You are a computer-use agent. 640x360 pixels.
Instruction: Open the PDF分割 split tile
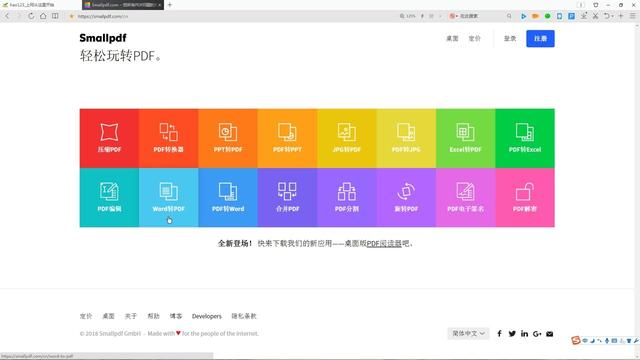point(347,198)
